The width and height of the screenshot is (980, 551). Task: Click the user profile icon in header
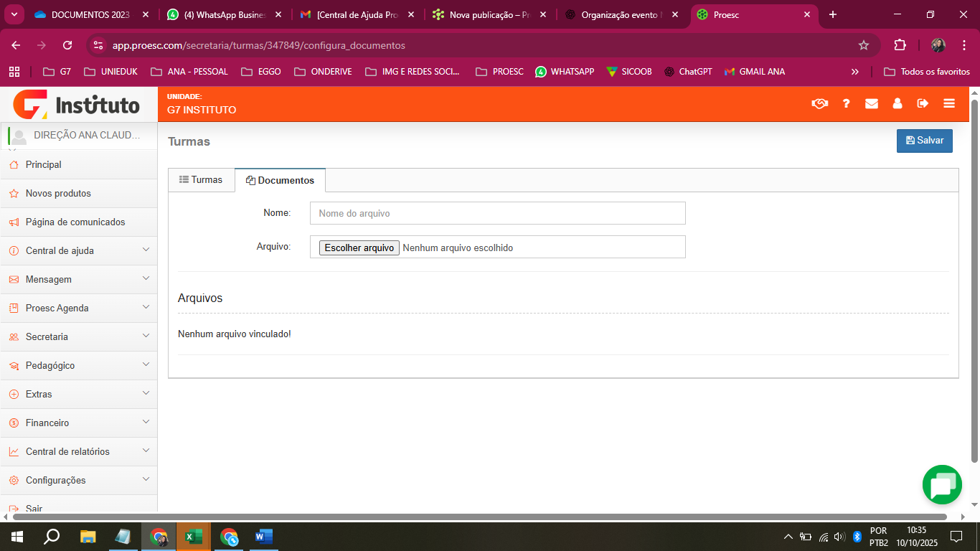tap(897, 103)
